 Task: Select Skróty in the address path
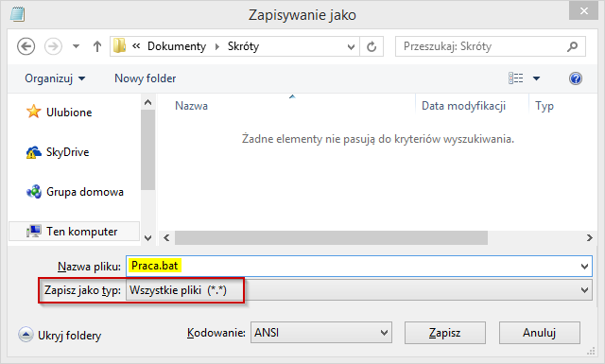tap(243, 46)
